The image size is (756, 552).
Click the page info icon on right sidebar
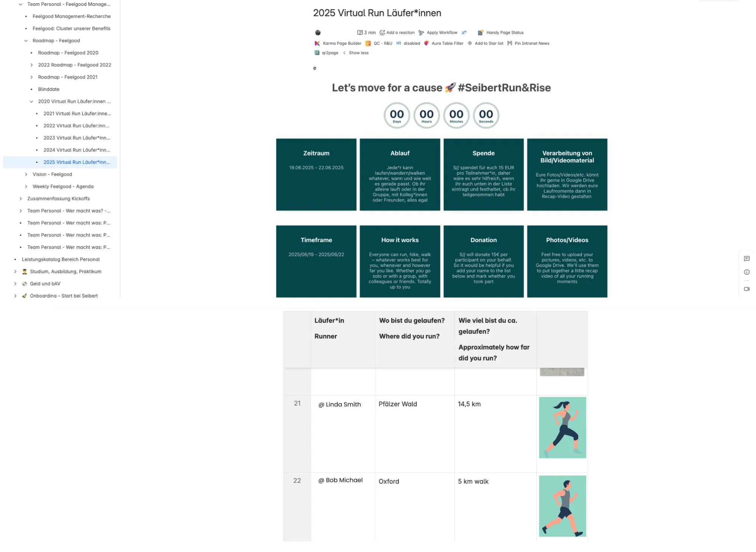coord(746,272)
